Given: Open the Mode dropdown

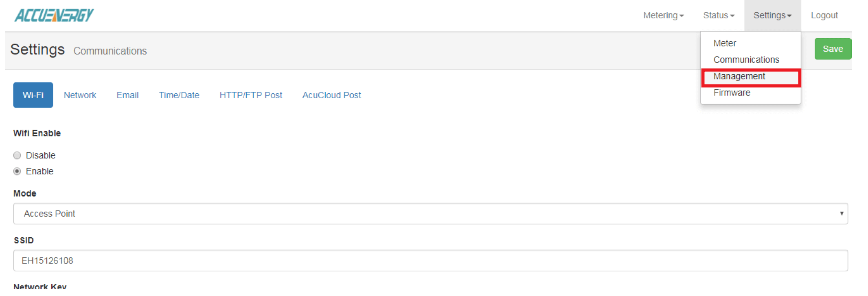Looking at the screenshot, I should coord(430,214).
